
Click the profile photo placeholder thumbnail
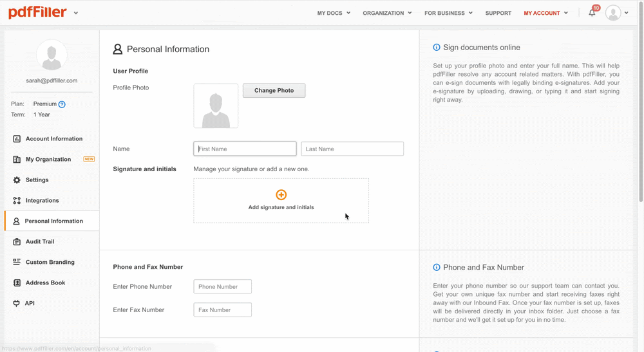(x=216, y=106)
